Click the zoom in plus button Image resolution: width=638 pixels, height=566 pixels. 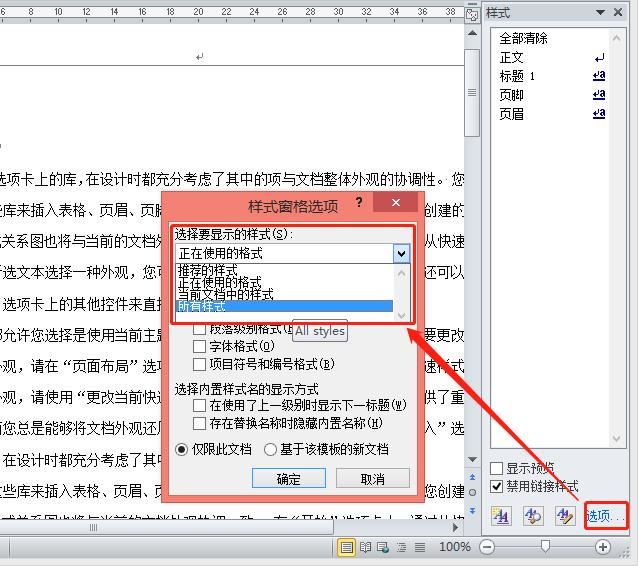(603, 547)
